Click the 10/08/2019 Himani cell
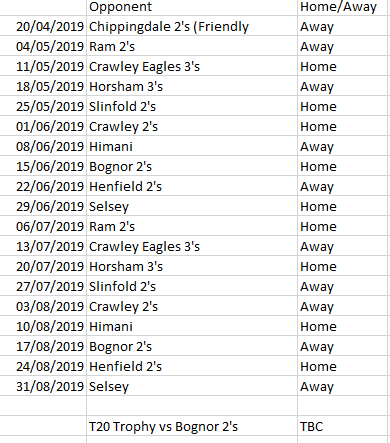Screen dimensions: 390x443 (192, 326)
